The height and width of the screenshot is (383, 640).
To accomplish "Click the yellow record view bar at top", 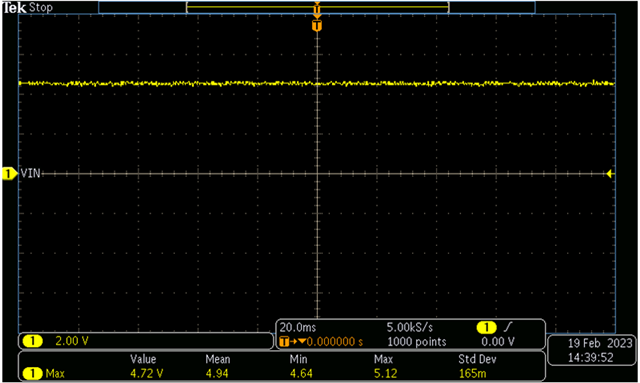I will 318,7.
